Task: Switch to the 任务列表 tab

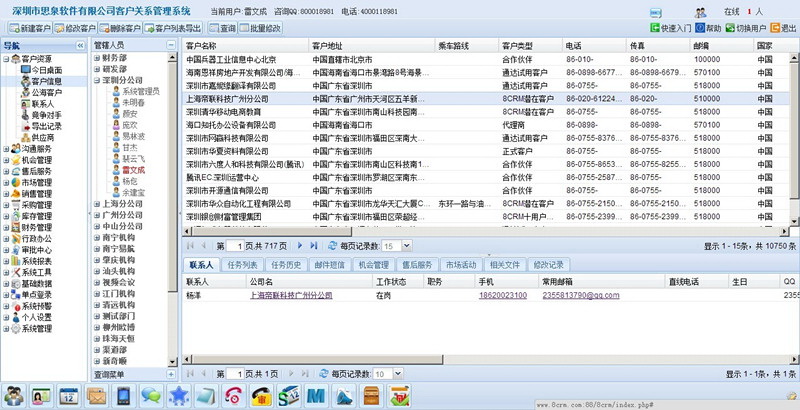Action: pyautogui.click(x=242, y=265)
